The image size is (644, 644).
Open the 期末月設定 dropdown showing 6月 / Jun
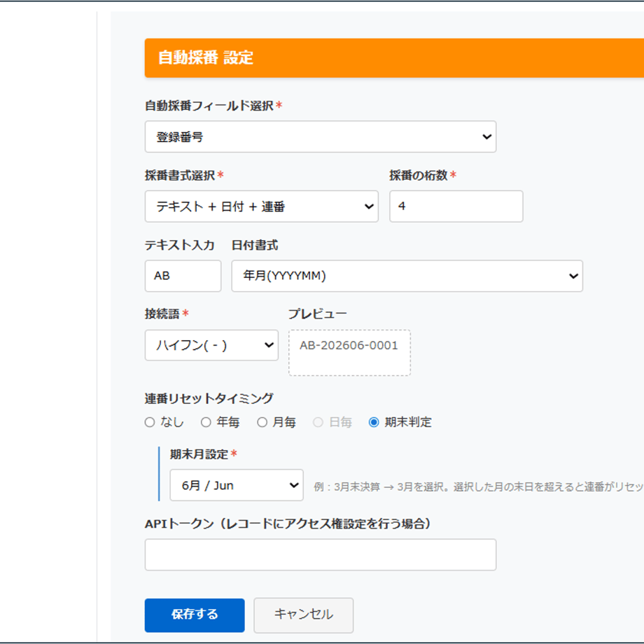coord(237,485)
